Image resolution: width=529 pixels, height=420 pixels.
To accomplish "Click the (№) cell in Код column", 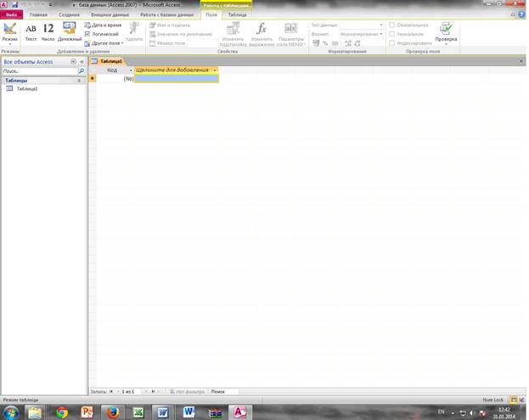I will click(115, 79).
